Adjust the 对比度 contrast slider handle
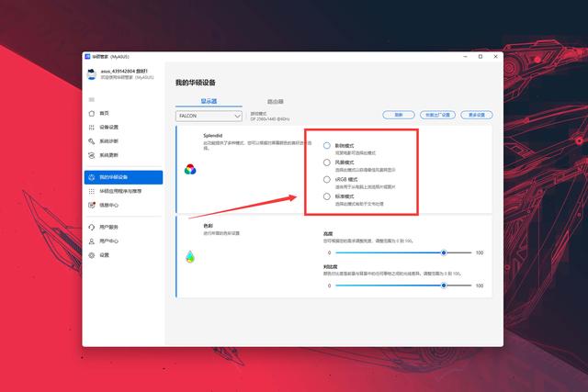 (444, 286)
